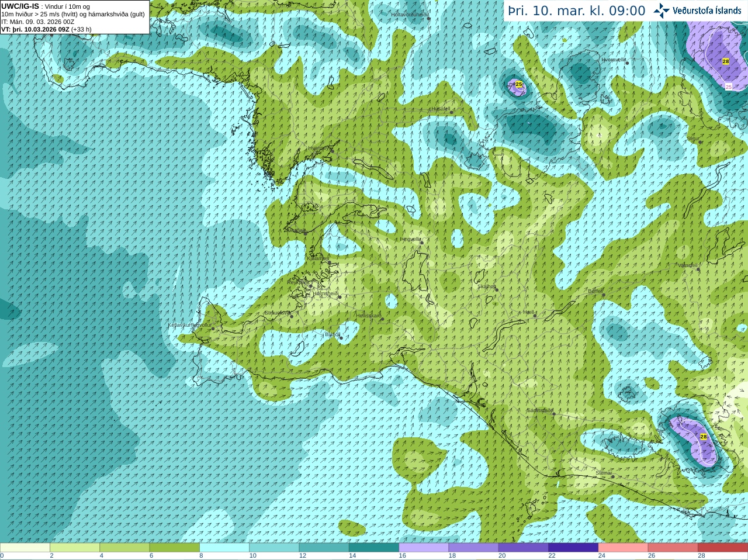Click the Straumsvík station marker dot
The image size is (748, 560).
click(x=292, y=316)
